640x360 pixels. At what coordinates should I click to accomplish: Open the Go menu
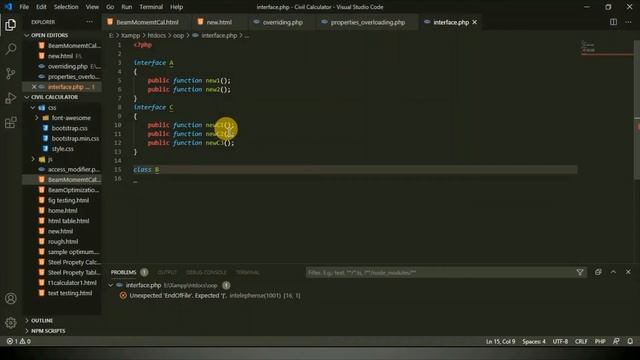click(x=110, y=7)
